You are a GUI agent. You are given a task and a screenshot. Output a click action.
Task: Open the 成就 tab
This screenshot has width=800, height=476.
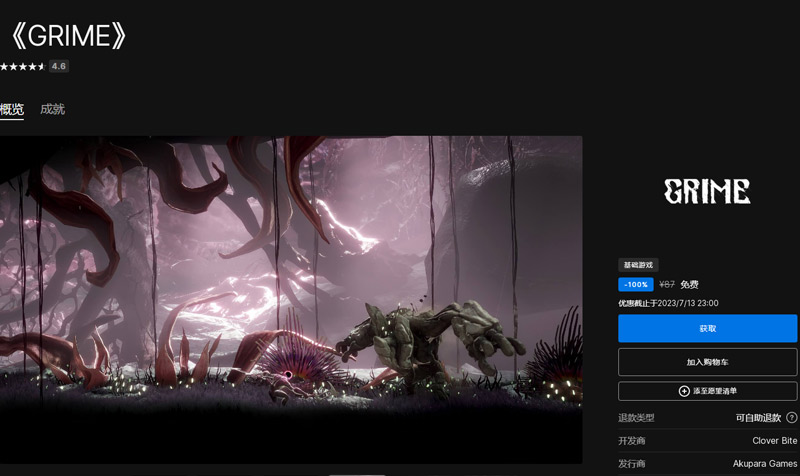tap(53, 109)
